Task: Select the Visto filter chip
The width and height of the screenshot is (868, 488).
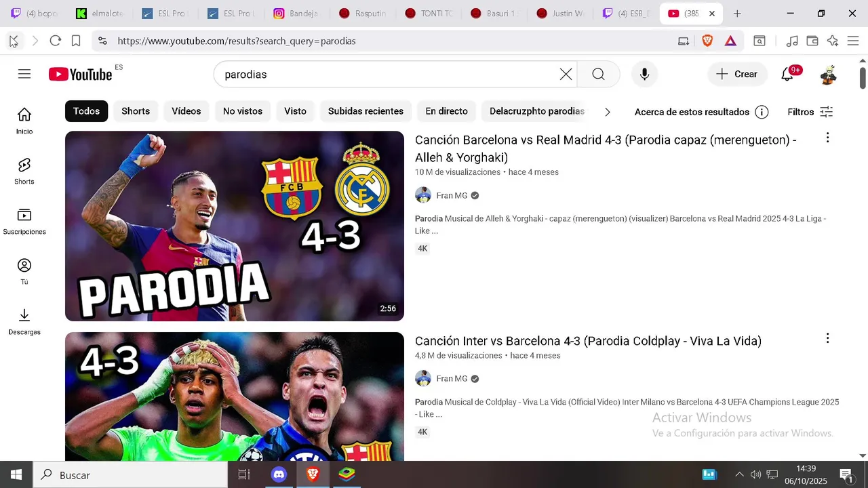Action: click(295, 111)
